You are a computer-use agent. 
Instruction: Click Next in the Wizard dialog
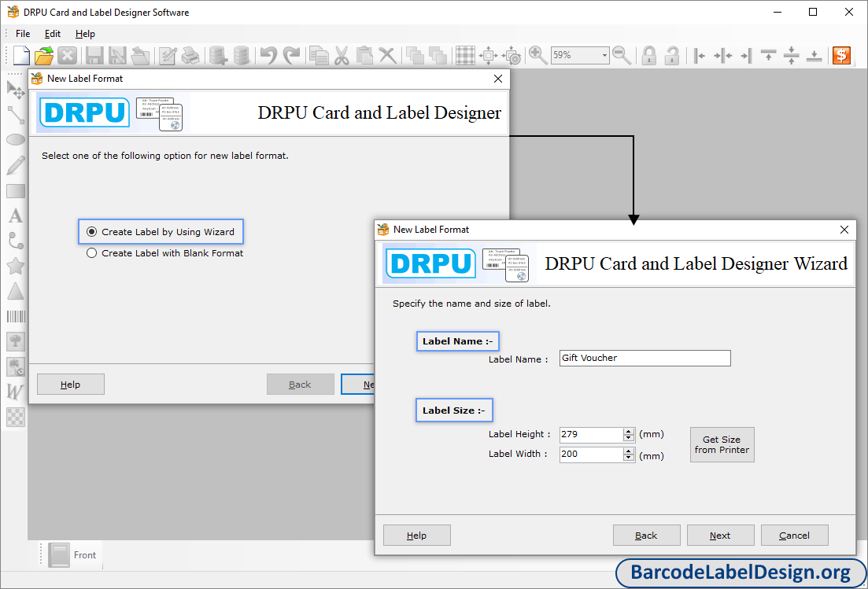click(720, 536)
